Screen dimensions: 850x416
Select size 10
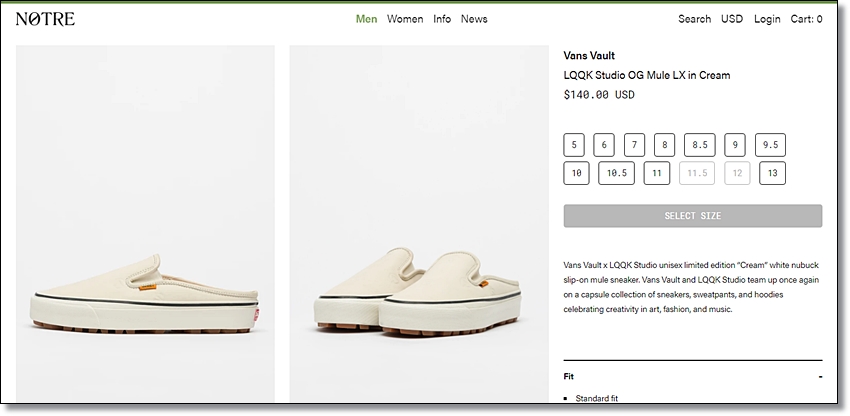576,173
